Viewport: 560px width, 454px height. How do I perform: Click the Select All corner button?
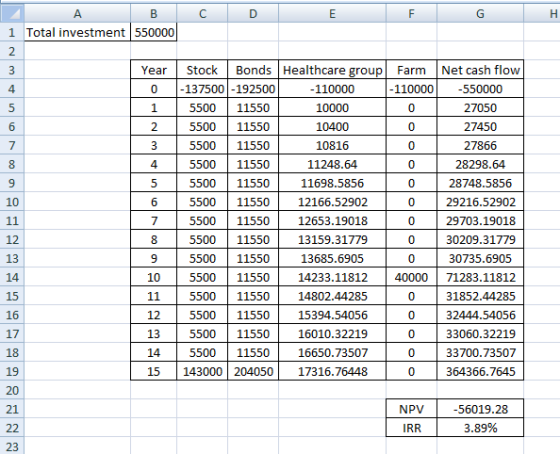(x=12, y=14)
